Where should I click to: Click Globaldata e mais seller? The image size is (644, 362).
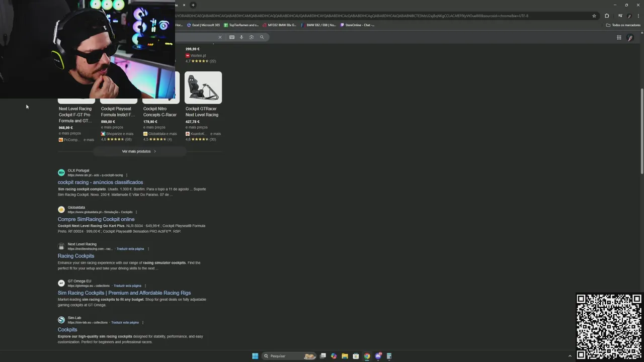160,134
